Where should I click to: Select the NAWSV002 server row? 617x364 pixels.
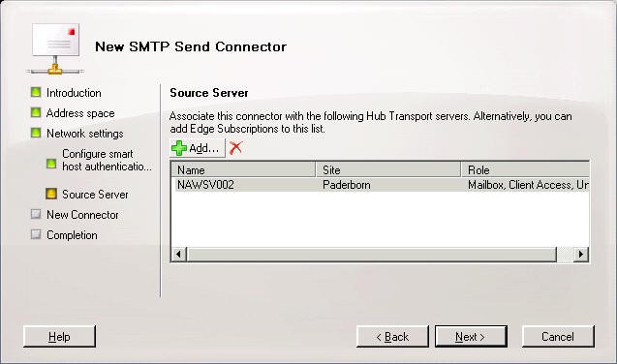[381, 185]
